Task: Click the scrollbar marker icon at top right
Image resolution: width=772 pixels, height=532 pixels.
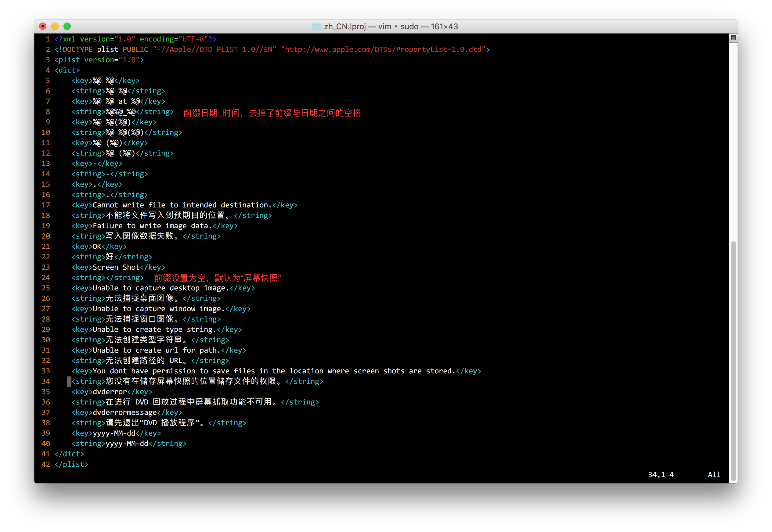Action: pyautogui.click(x=733, y=38)
